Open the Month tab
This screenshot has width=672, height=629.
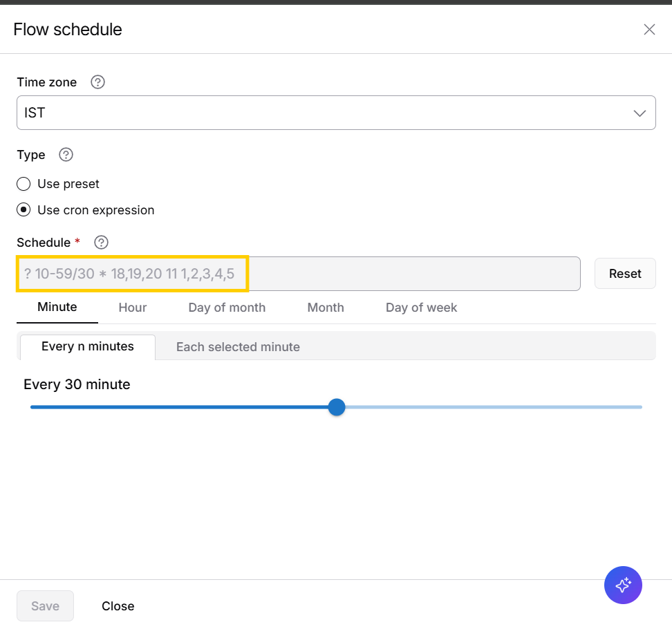[x=326, y=308]
